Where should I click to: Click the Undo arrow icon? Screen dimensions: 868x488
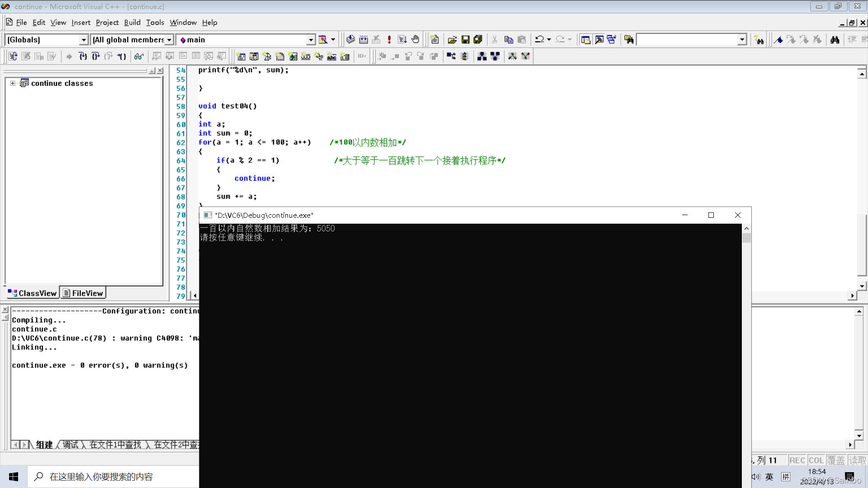[x=539, y=40]
